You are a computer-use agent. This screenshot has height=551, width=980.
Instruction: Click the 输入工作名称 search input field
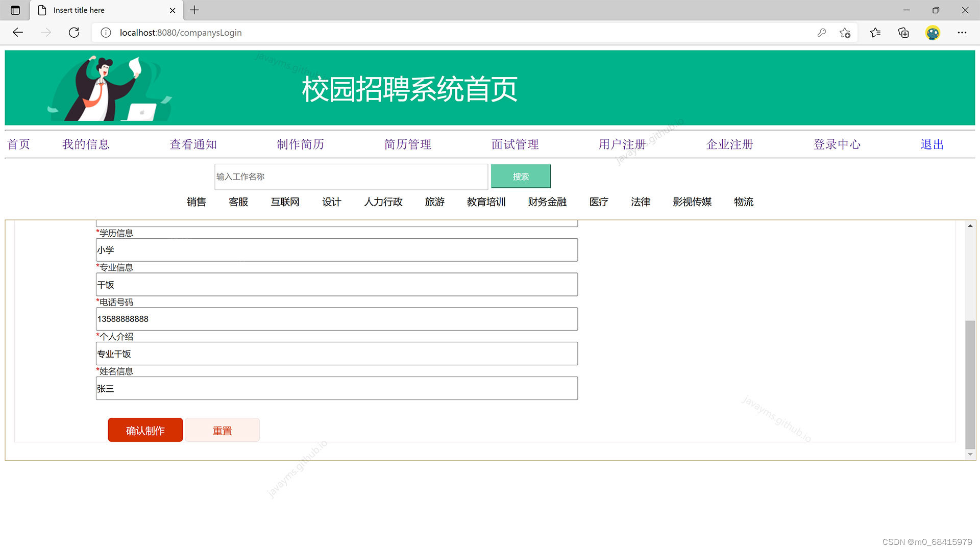click(350, 177)
